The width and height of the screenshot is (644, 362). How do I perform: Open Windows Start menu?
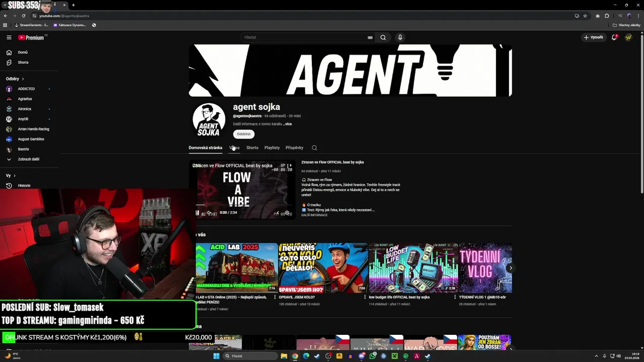pyautogui.click(x=216, y=356)
